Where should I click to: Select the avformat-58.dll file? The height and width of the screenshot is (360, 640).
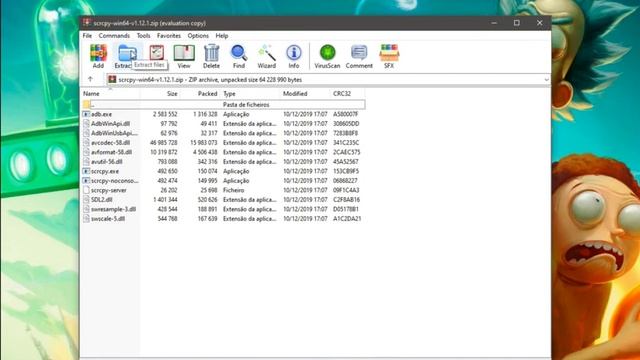pos(111,152)
